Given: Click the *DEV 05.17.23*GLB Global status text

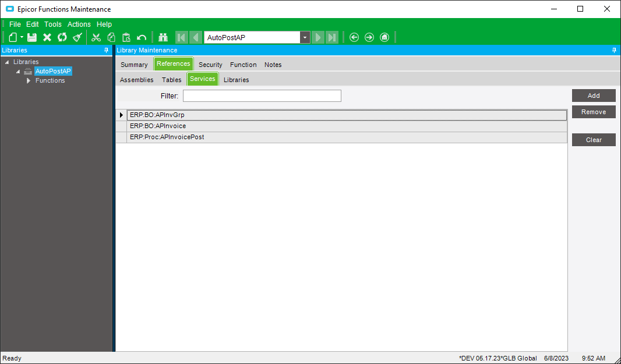Looking at the screenshot, I should coord(498,358).
